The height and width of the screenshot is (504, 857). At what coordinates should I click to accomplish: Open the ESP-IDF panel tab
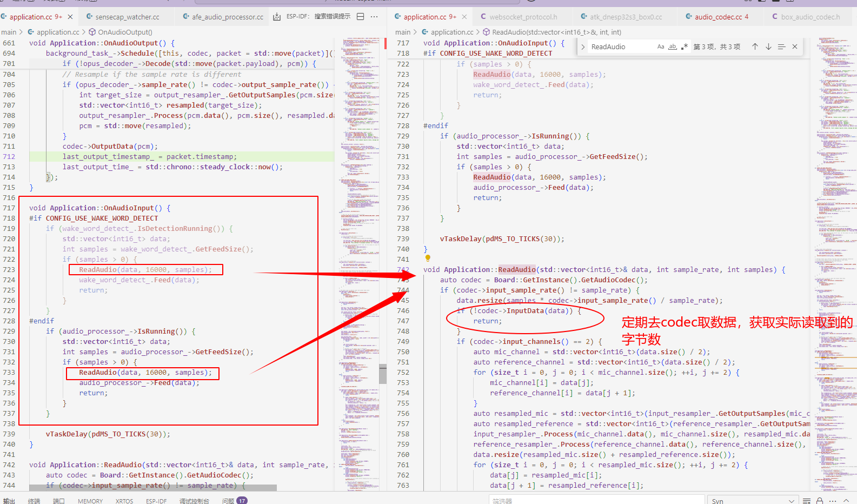coord(156,501)
